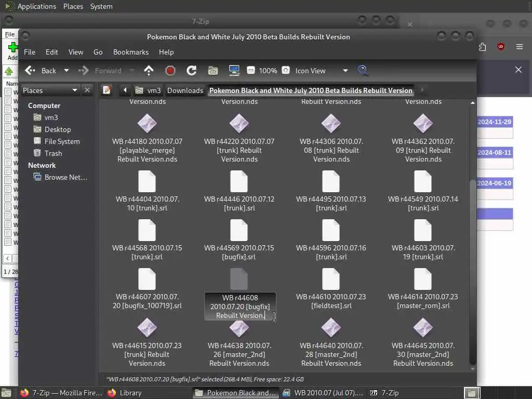This screenshot has width=532, height=399.
Task: Select the WB r44362 trunk nds file icon
Action: [x=423, y=123]
